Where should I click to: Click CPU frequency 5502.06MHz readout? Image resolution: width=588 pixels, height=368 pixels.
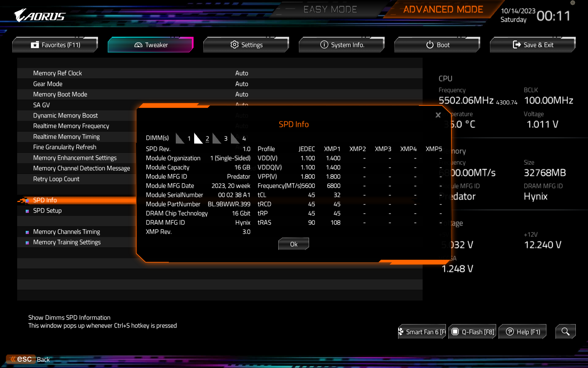click(x=466, y=100)
